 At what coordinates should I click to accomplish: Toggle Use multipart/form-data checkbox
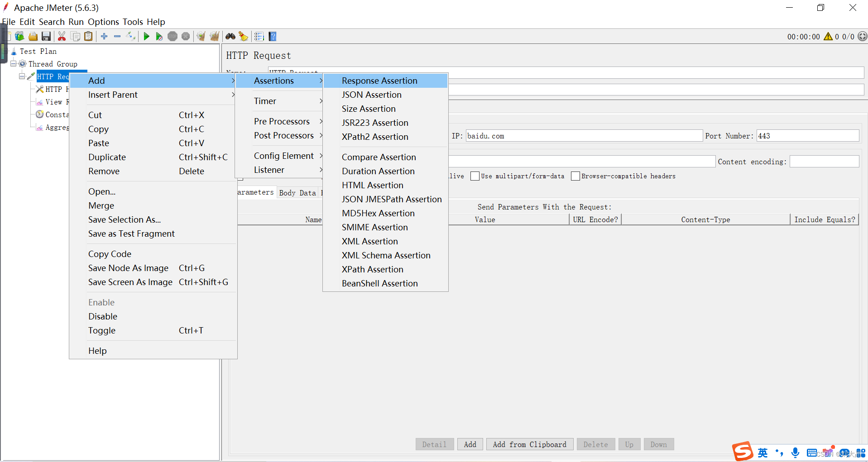475,176
